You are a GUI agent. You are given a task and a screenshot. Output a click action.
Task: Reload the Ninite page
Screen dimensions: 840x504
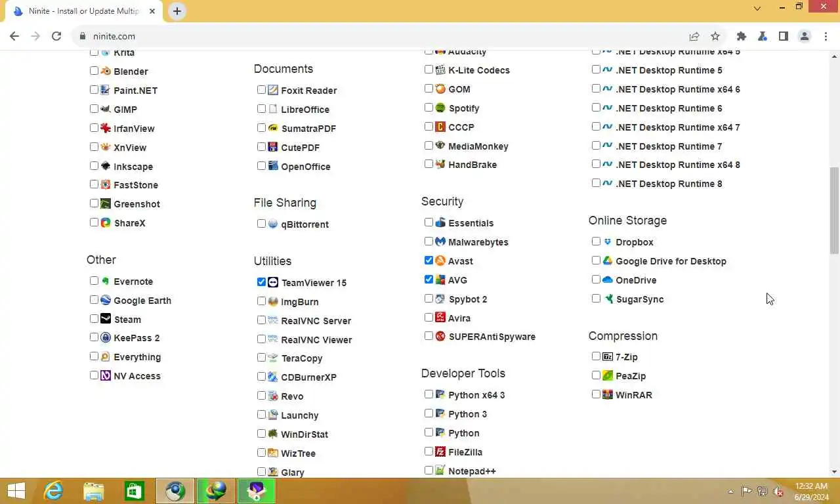pyautogui.click(x=56, y=36)
